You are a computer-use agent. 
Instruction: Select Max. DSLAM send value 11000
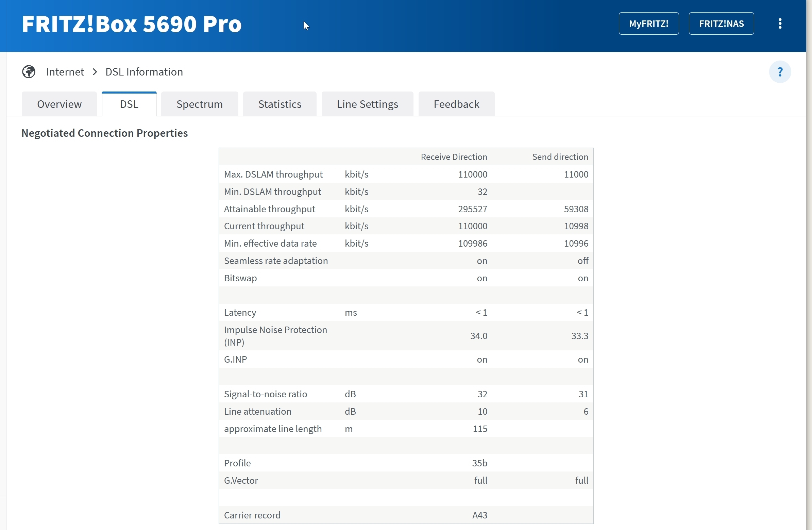coord(576,175)
